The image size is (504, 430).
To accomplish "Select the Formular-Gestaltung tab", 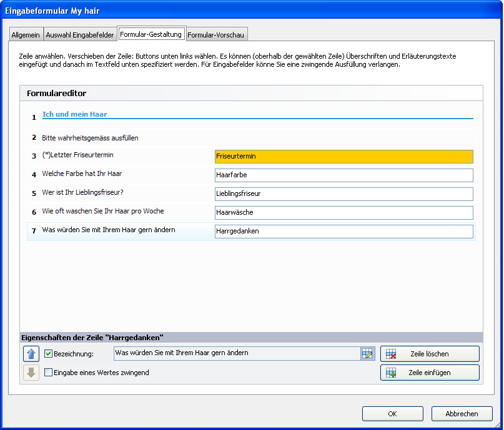I will click(x=151, y=34).
